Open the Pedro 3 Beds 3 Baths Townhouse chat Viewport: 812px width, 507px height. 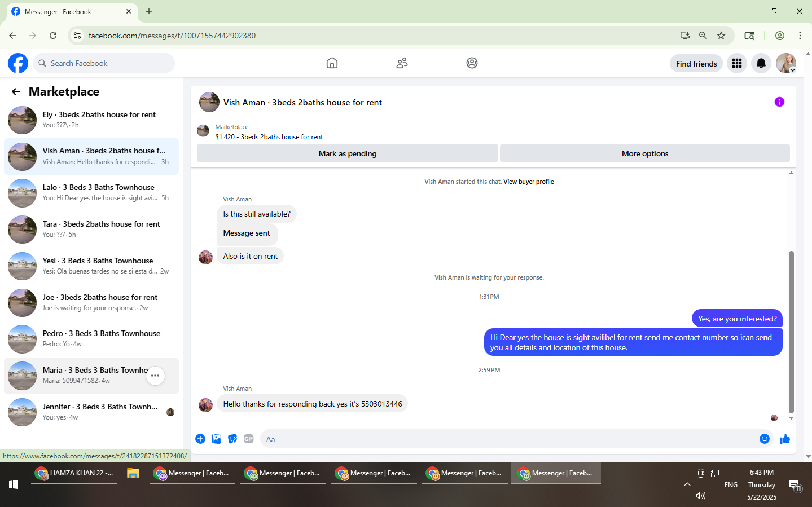click(91, 339)
